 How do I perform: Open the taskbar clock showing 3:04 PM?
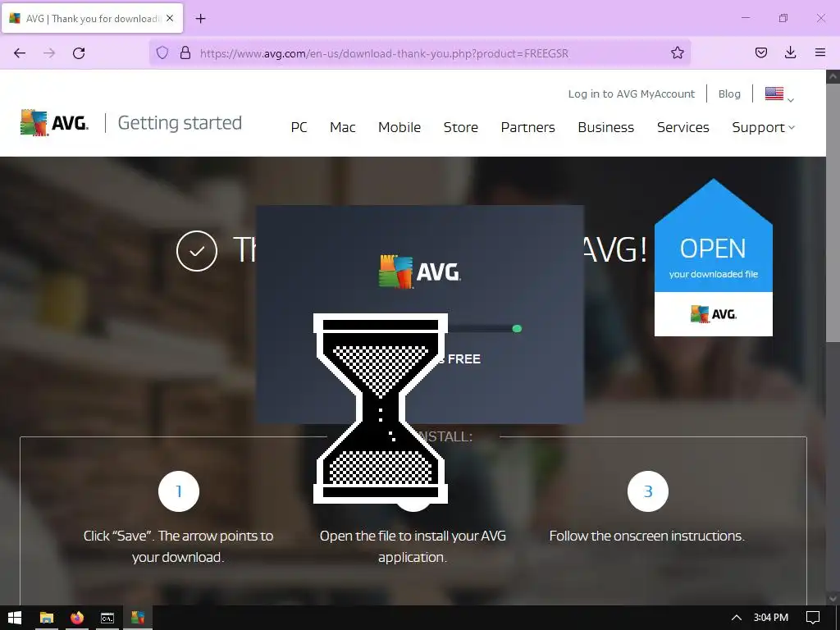pyautogui.click(x=771, y=618)
